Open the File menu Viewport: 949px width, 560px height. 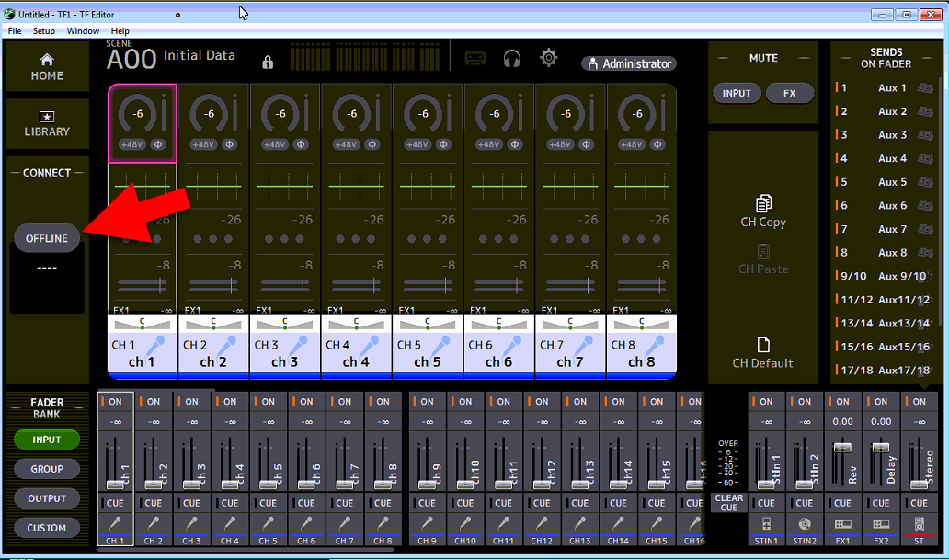15,31
